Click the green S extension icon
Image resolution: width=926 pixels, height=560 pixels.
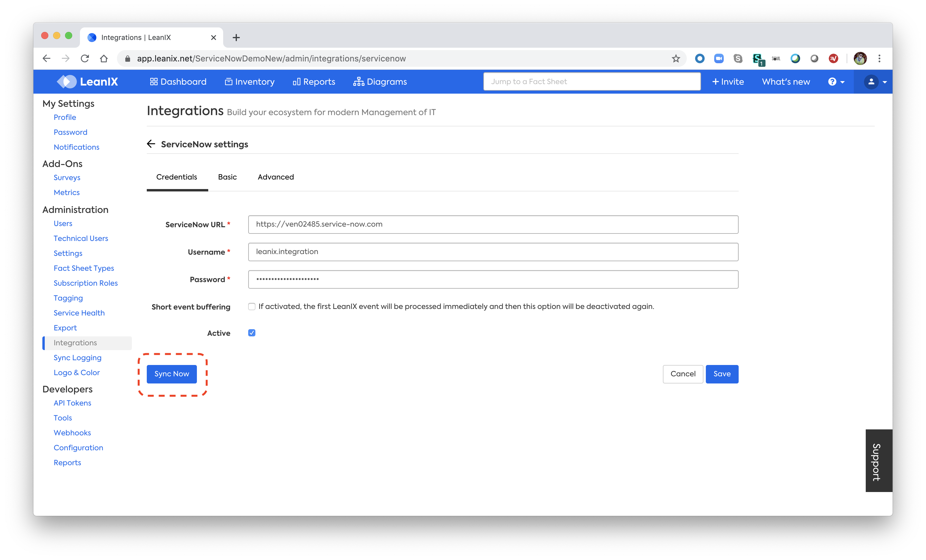point(758,59)
